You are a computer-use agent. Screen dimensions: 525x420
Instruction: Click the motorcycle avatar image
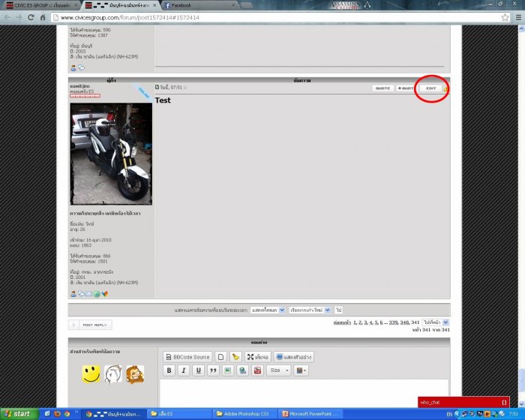(x=111, y=154)
